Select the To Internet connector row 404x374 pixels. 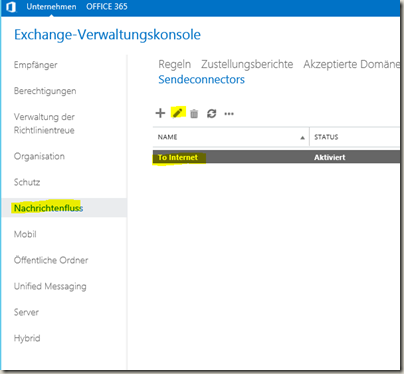[276, 157]
